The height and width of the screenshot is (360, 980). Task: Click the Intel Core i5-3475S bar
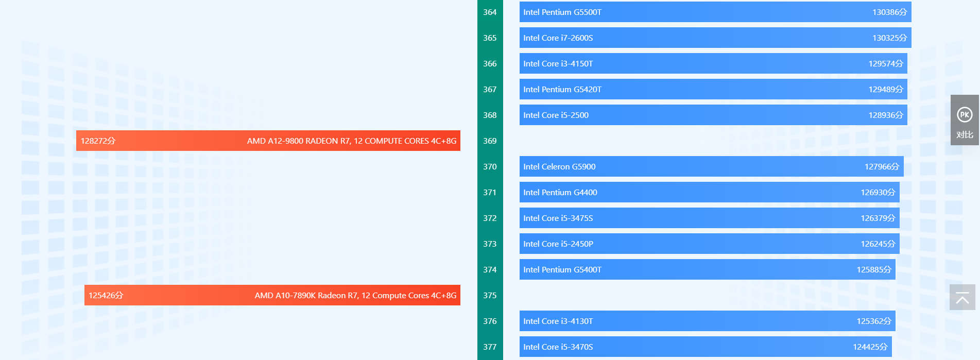(x=710, y=218)
